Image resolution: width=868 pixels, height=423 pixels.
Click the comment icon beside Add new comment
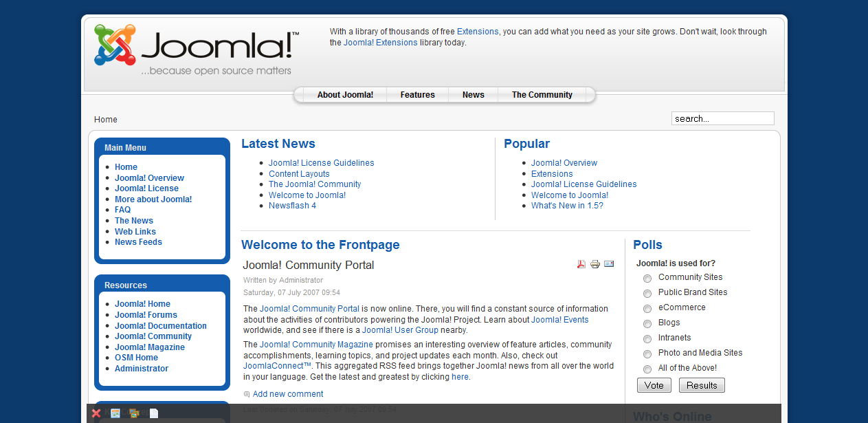[x=247, y=395]
